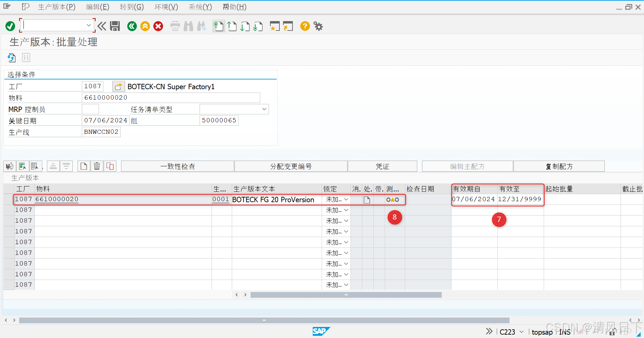Open the 系统(Y) menu

[x=200, y=7]
